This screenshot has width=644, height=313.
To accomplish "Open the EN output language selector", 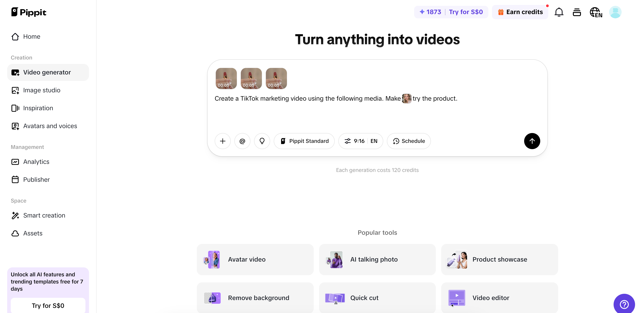I will pos(374,141).
